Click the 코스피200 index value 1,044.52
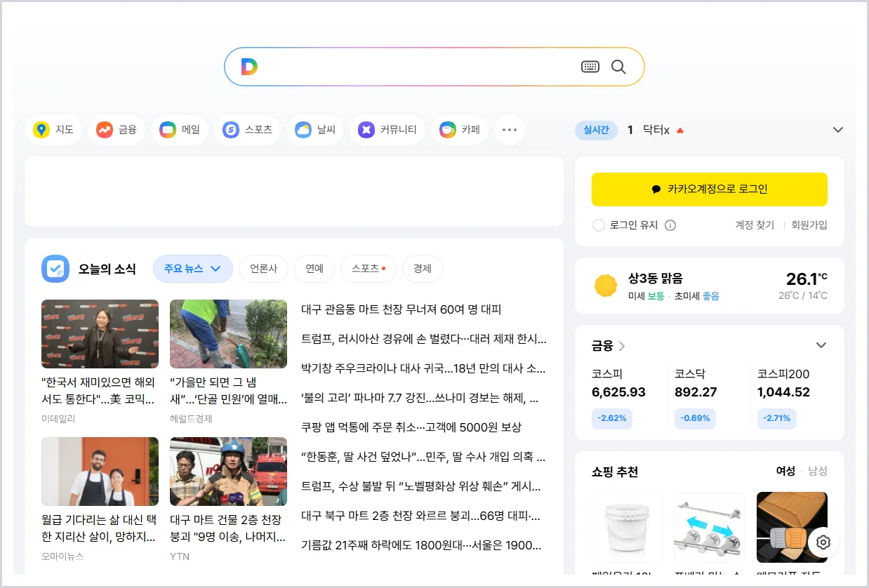Screen dimensions: 869x588 coord(783,392)
